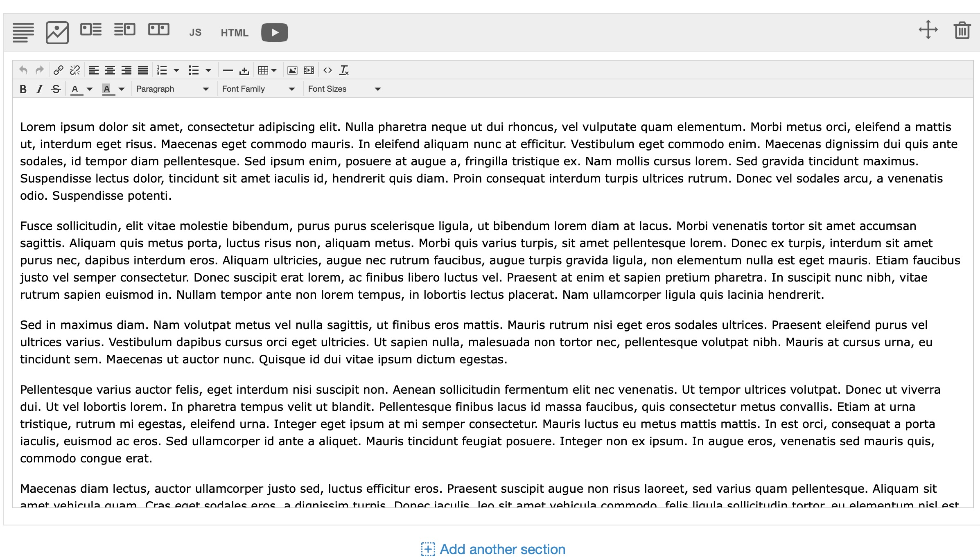Add a video section via play icon
This screenshot has width=980, height=559.
tap(275, 32)
